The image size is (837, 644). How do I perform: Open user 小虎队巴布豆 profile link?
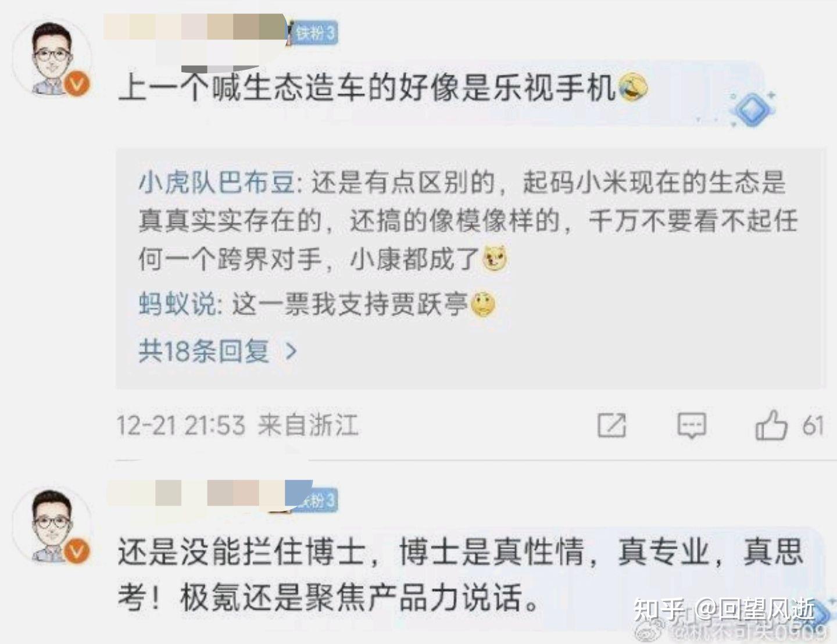click(216, 183)
